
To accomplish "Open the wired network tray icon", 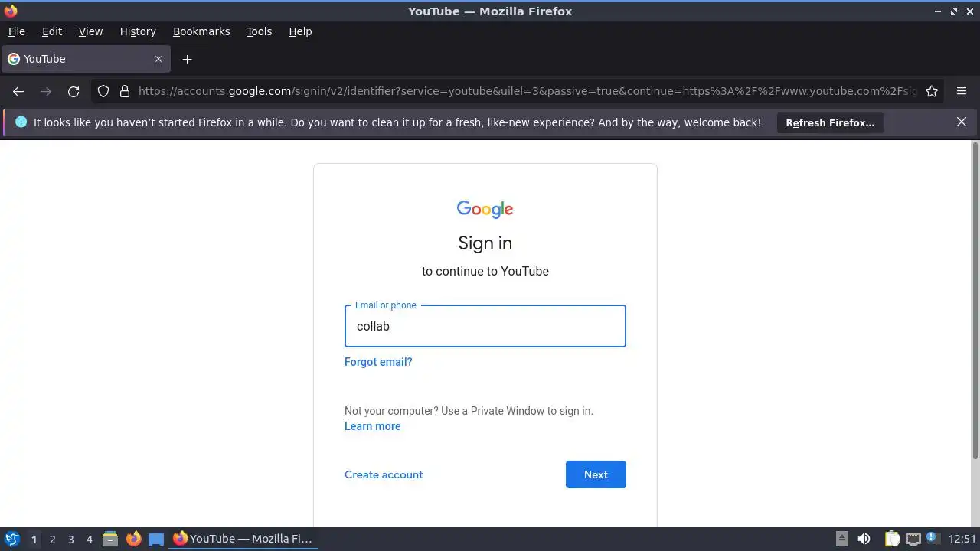I will tap(913, 539).
